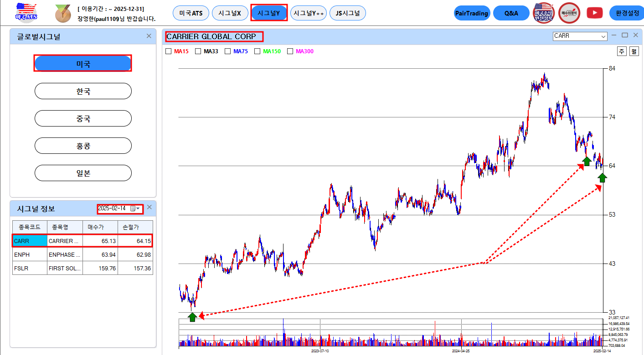The height and width of the screenshot is (355, 644).
Task: Click the green buy arrow above price 64
Action: coord(587,161)
